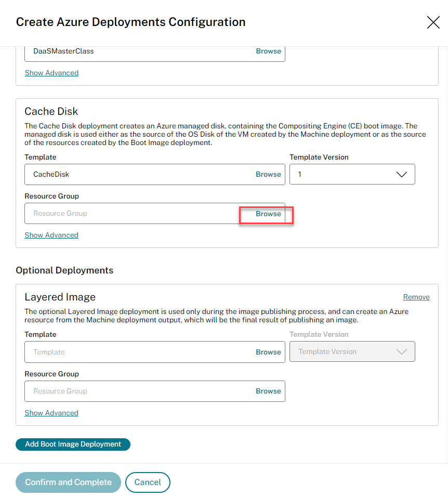Click Add Boot Image Deployment button

(x=73, y=444)
